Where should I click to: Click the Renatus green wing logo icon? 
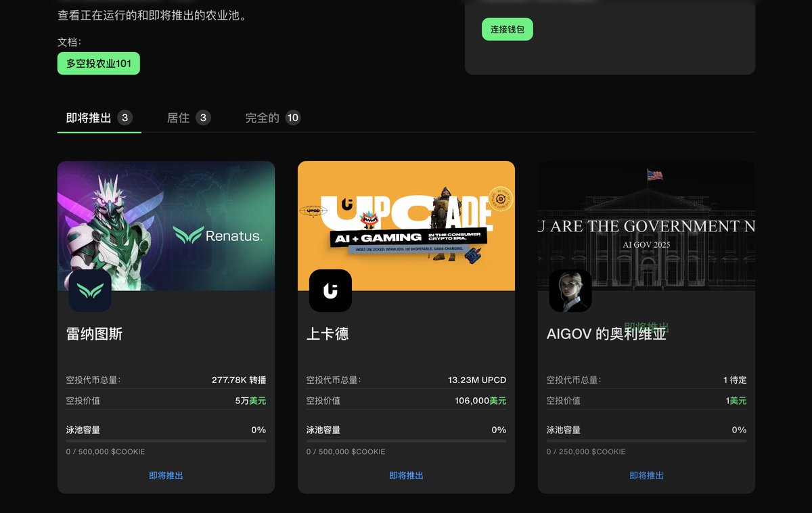pos(90,291)
